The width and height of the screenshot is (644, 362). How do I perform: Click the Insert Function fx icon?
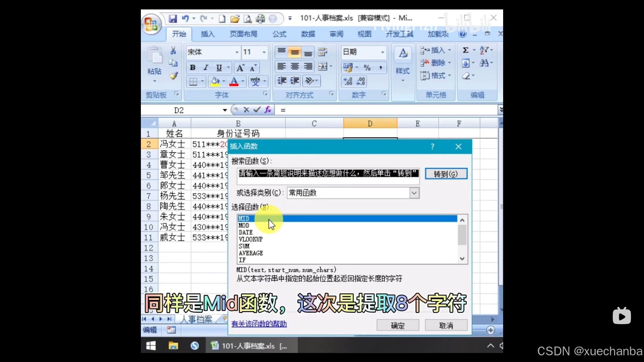[x=268, y=110]
